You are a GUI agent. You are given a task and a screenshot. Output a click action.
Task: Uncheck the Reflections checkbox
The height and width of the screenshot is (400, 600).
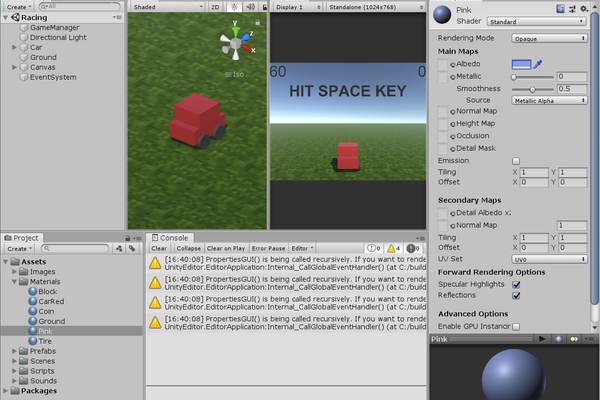click(x=516, y=296)
